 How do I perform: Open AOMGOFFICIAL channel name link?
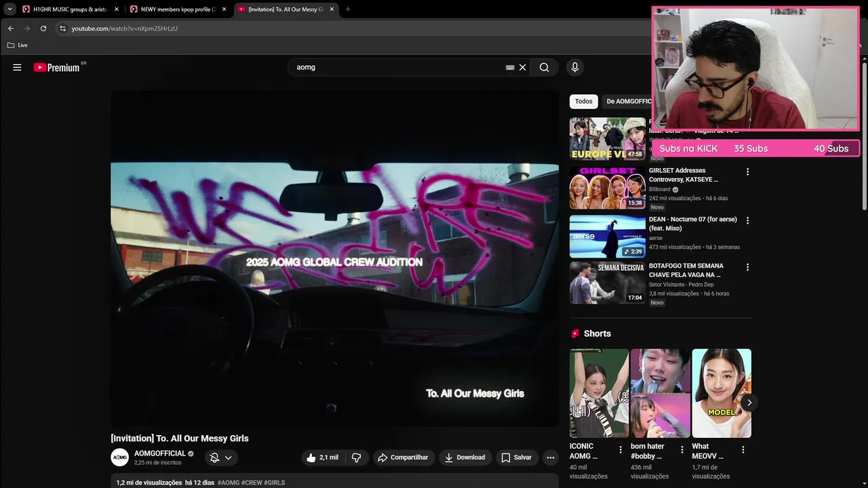pos(160,453)
